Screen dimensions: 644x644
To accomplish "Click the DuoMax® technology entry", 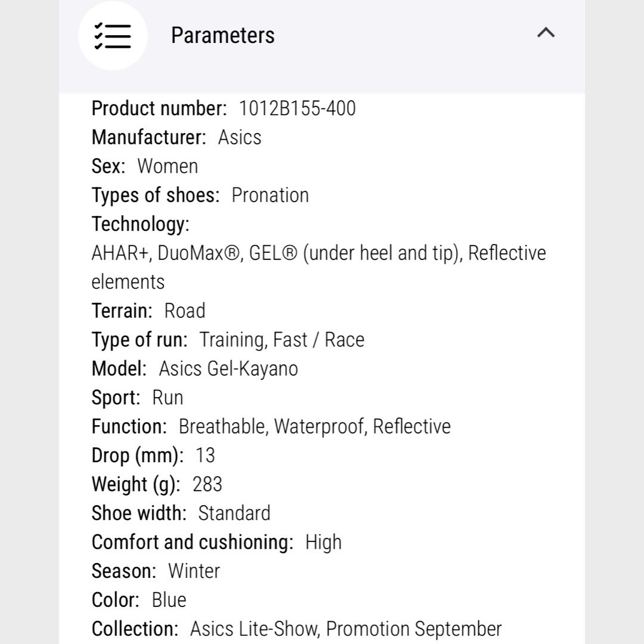I will [199, 253].
